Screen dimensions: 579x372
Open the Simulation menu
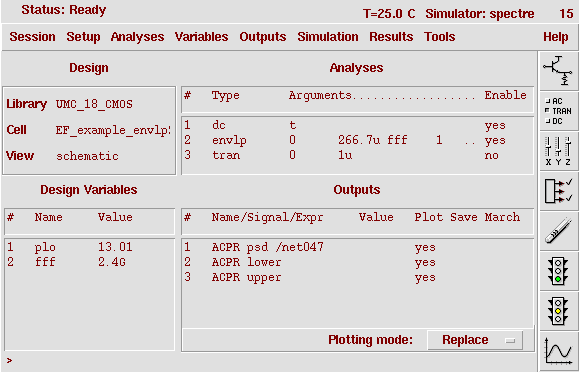[328, 37]
